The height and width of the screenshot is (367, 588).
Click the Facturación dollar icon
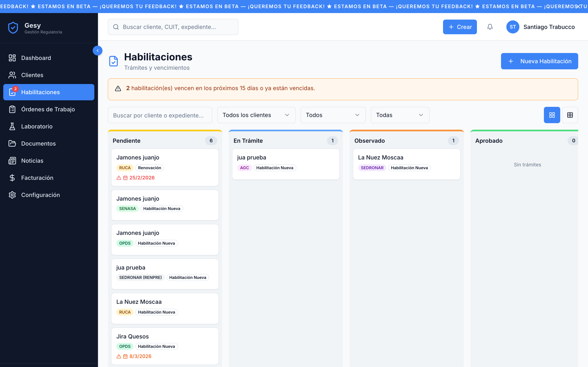pyautogui.click(x=12, y=178)
